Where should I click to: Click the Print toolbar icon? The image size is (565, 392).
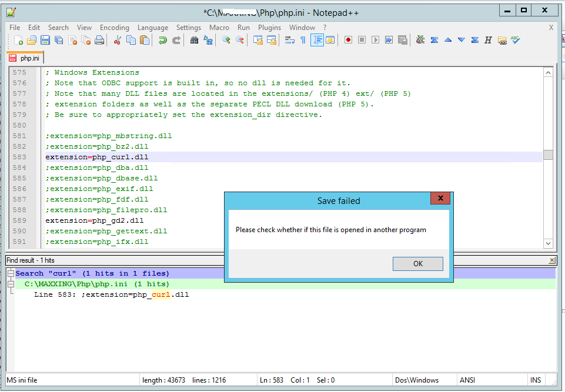(99, 41)
